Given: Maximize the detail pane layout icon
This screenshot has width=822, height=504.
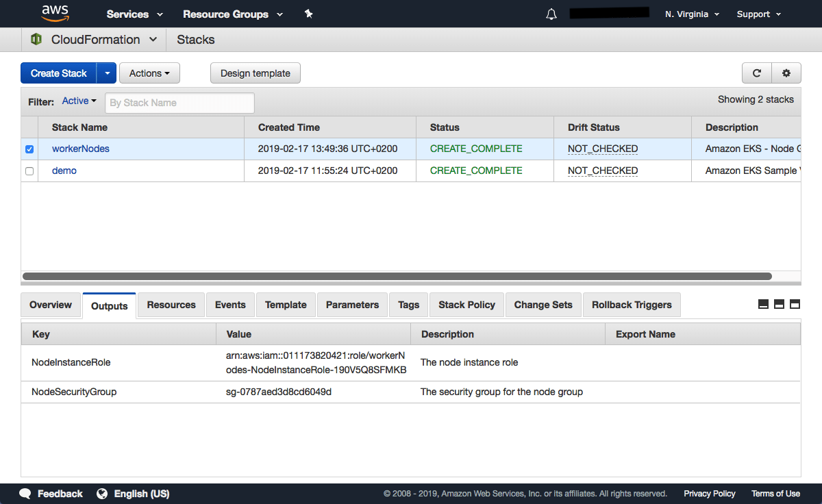Looking at the screenshot, I should coord(795,304).
